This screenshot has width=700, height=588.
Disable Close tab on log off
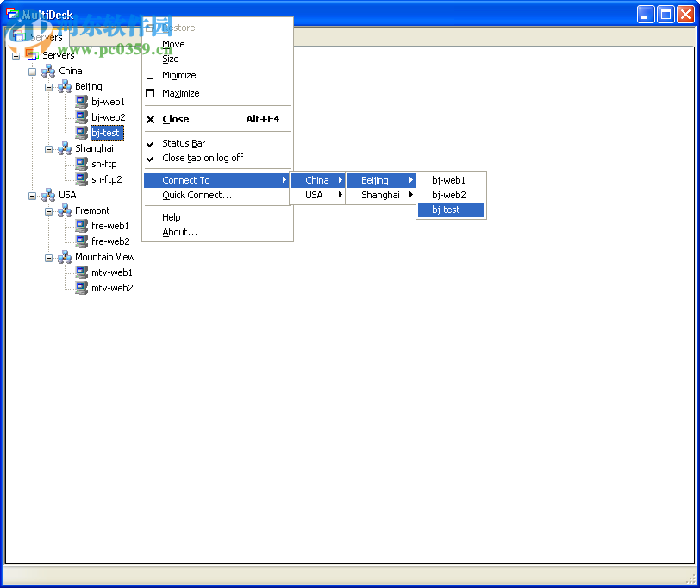(x=204, y=158)
